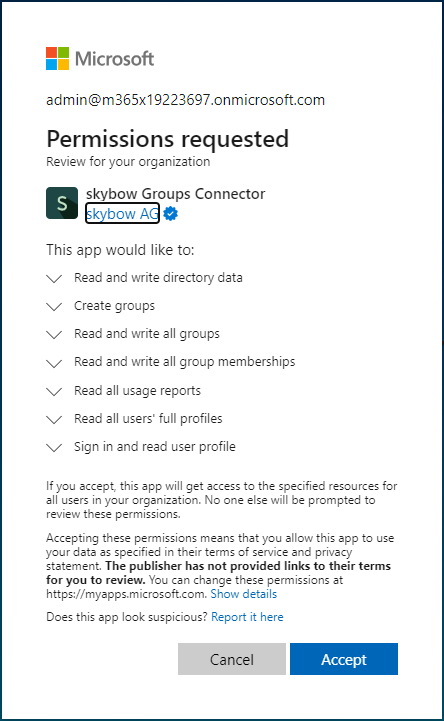Click the blue verified publisher badge

171,214
